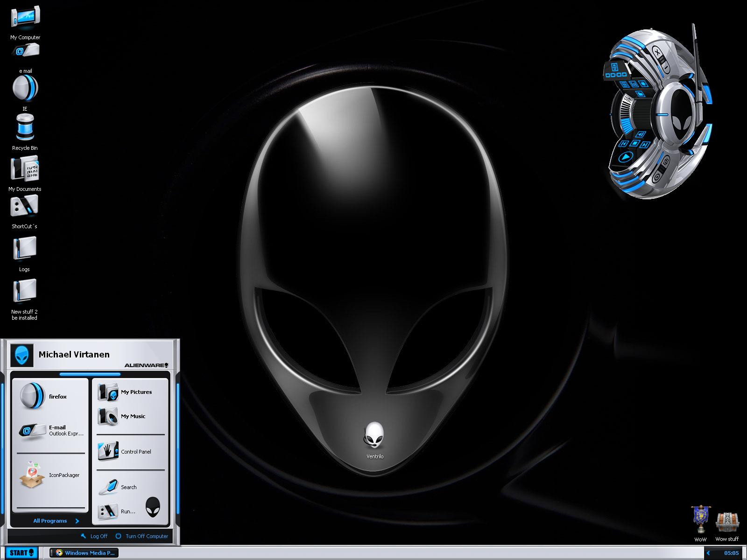Launch Ventrilo from the desktop

pos(375,441)
